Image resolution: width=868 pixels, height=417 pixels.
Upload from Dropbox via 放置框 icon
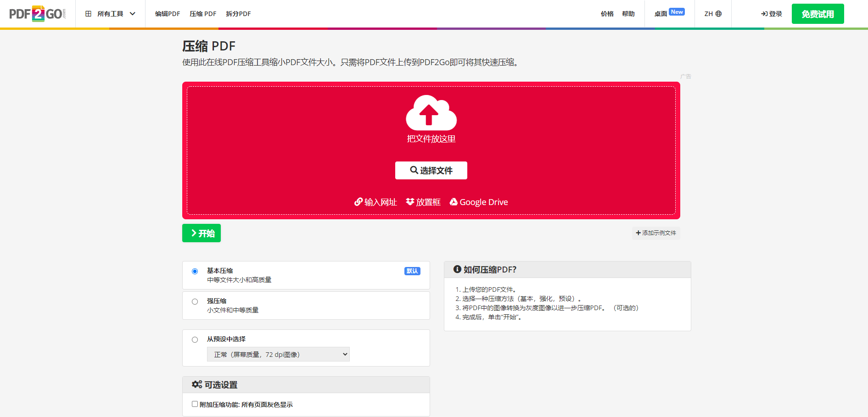tap(410, 202)
